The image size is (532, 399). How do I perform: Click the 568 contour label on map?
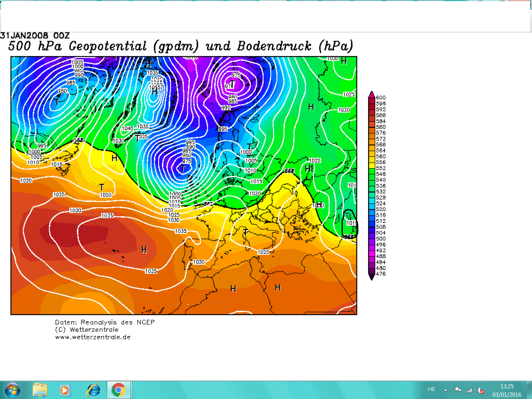pos(79,140)
